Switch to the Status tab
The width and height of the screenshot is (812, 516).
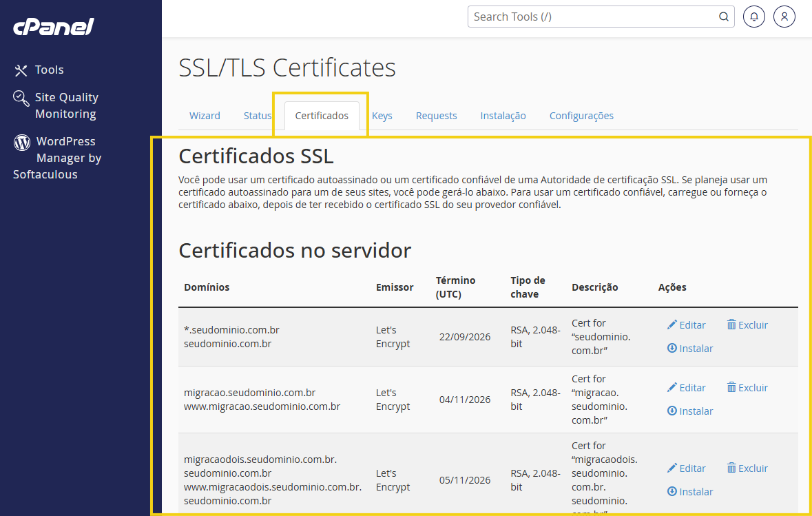click(x=258, y=116)
